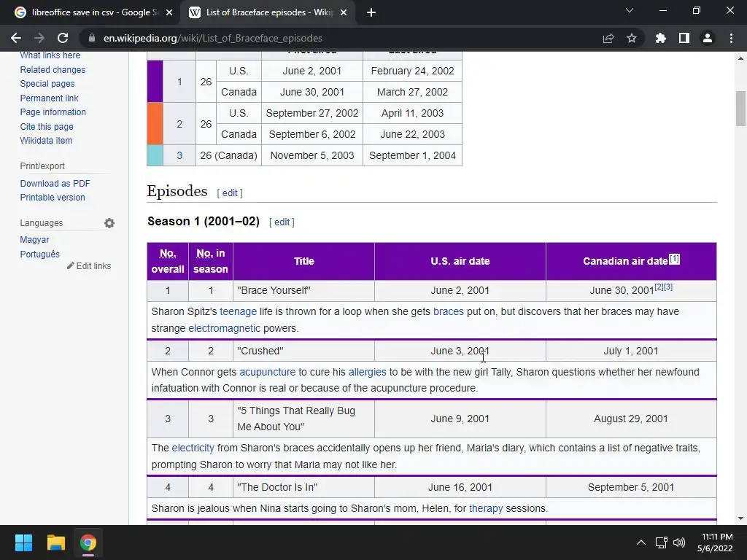Screen dimensions: 747x560
Task: Open the electromagnetic wiki link
Action: click(225, 328)
